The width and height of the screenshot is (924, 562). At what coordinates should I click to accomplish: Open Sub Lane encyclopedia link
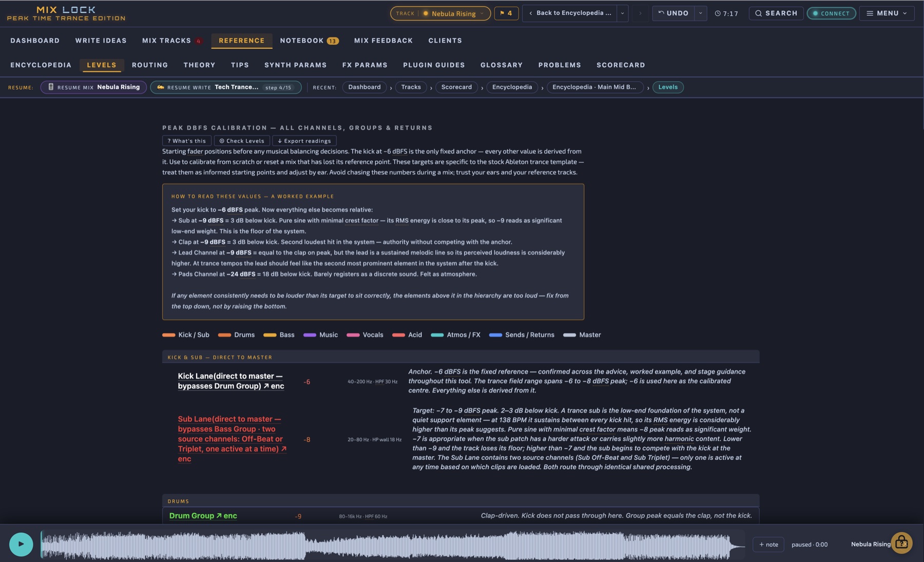click(232, 439)
